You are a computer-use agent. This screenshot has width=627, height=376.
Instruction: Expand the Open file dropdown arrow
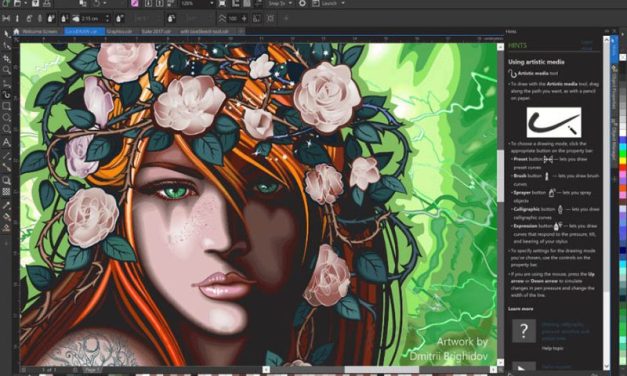point(25,3)
